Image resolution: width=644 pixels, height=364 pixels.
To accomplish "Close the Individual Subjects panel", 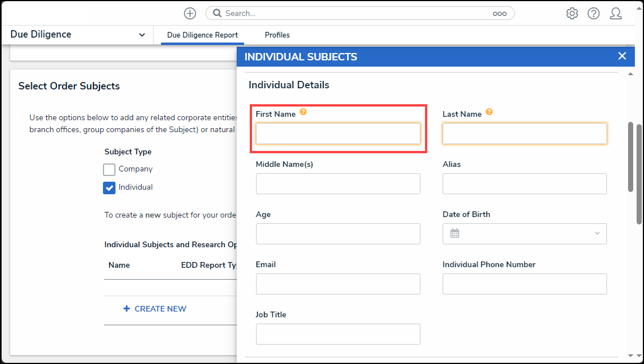I will (x=622, y=56).
